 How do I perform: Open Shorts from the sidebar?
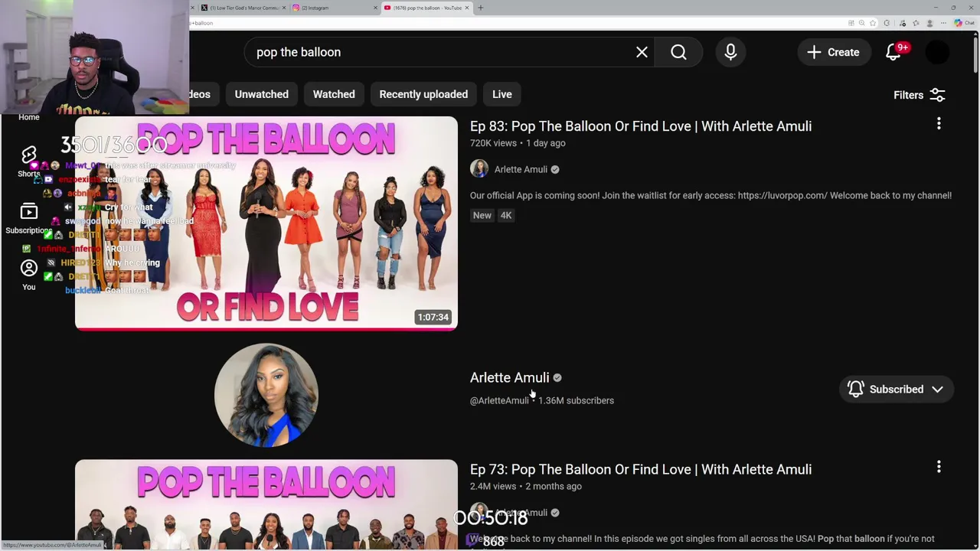click(29, 161)
